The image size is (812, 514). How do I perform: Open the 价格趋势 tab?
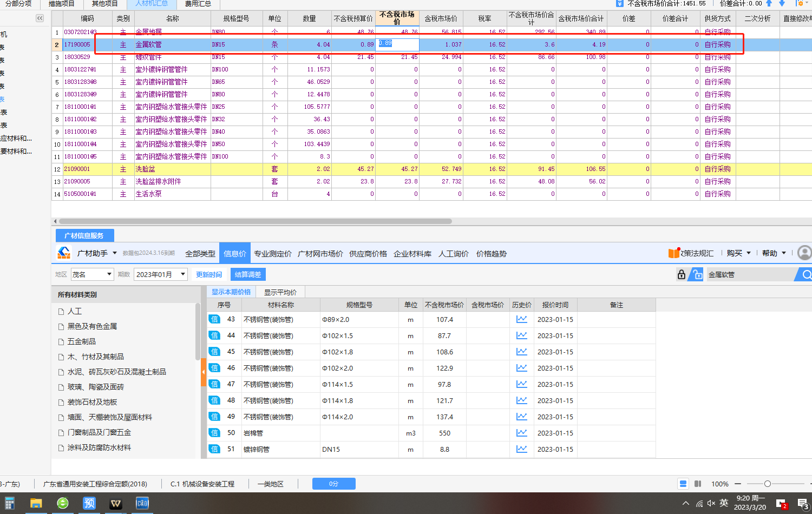(x=492, y=253)
